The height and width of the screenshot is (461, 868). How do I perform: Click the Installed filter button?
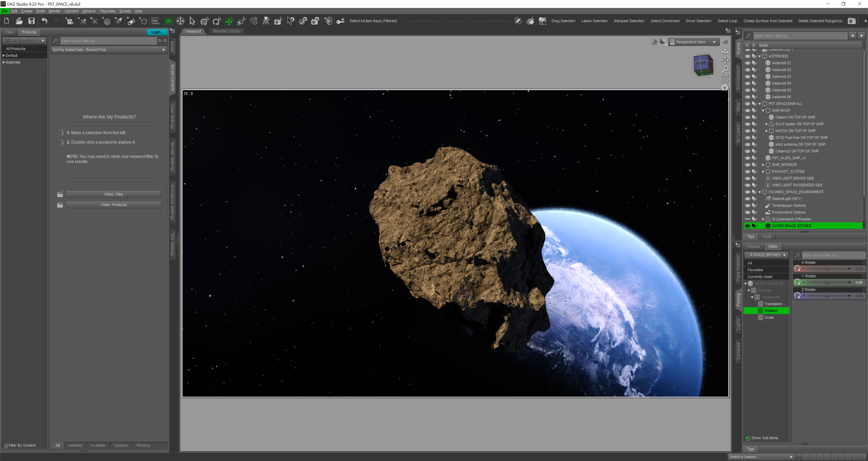(x=75, y=445)
